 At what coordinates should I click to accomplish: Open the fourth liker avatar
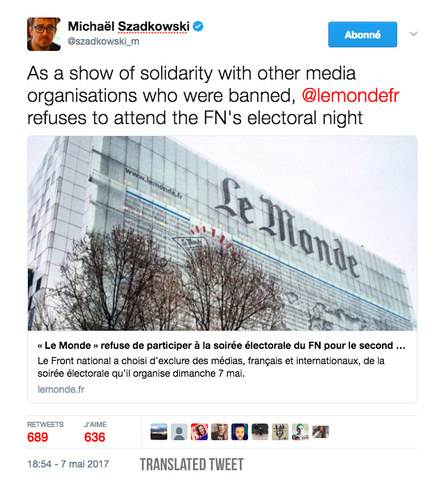(219, 432)
